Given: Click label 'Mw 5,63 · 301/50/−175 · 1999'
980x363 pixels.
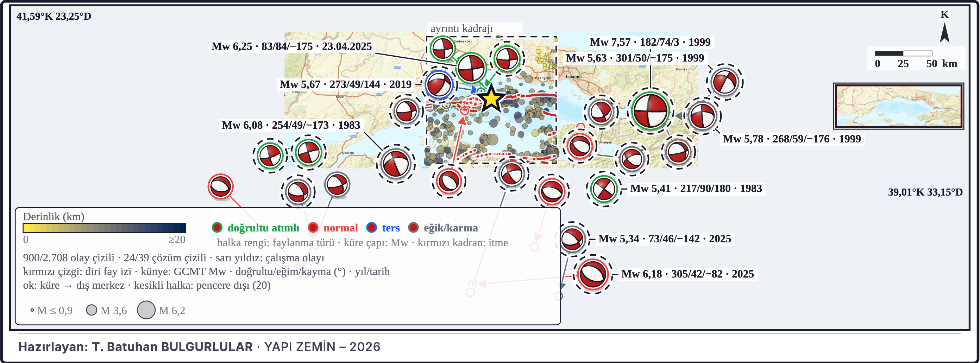Looking at the screenshot, I should tap(635, 58).
